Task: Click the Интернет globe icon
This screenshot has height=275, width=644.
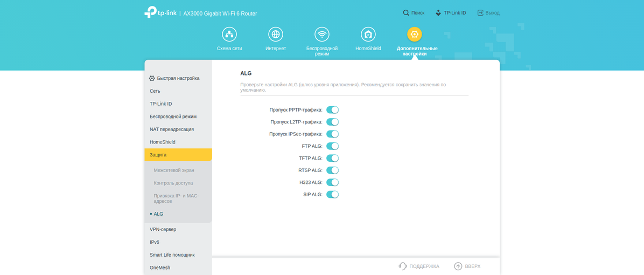Action: click(x=276, y=35)
